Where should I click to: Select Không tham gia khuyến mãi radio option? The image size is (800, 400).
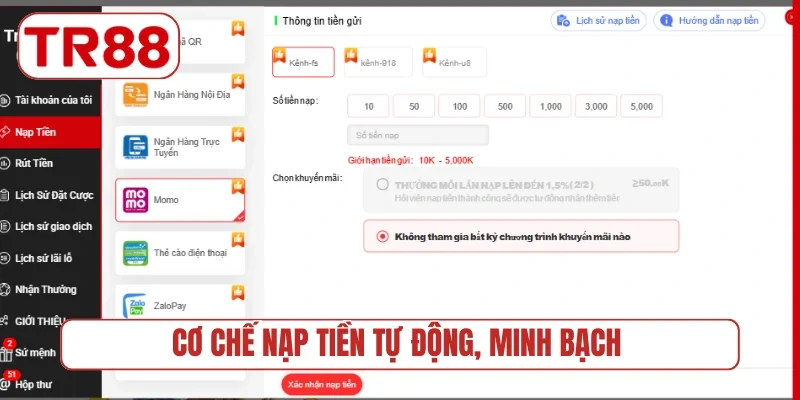tap(382, 236)
